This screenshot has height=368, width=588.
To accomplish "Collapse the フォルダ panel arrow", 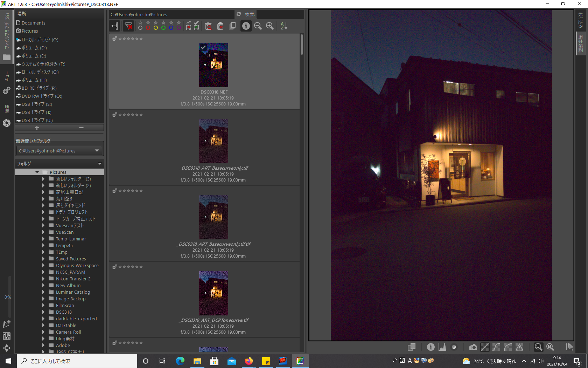I will [x=100, y=164].
